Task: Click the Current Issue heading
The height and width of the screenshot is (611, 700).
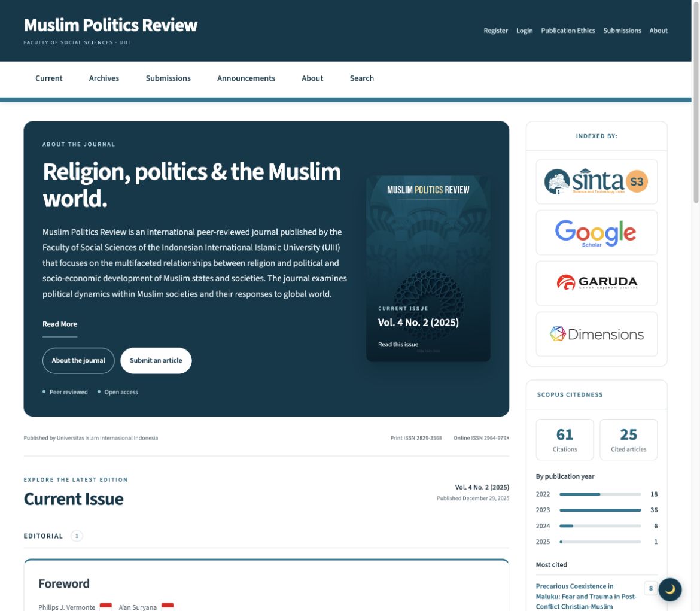Action: 74,499
